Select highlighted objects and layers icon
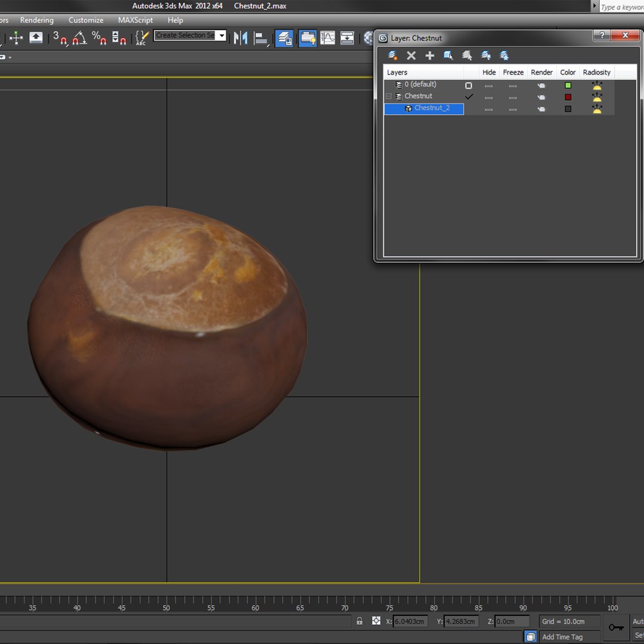The width and height of the screenshot is (644, 644). point(448,55)
